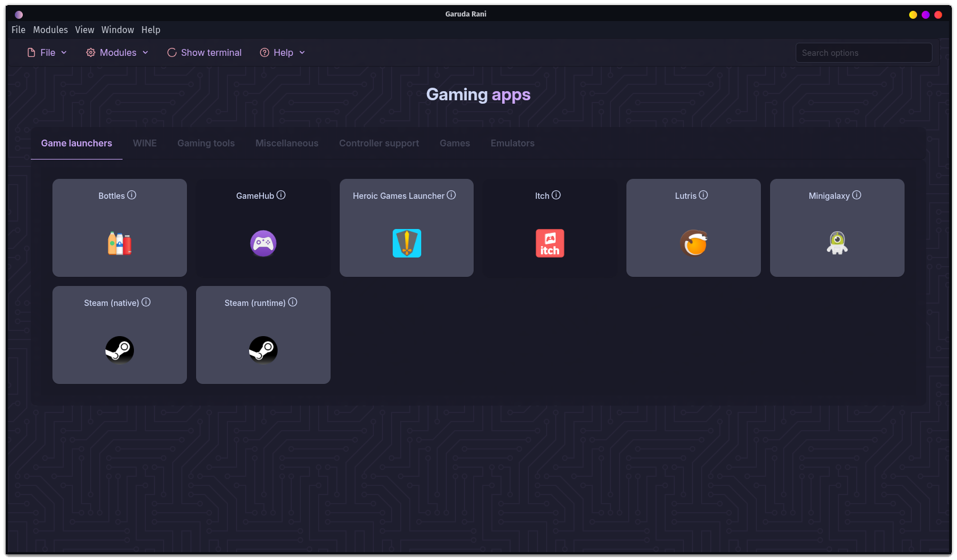The height and width of the screenshot is (560, 957).
Task: Show info for Minigalaxy
Action: pyautogui.click(x=857, y=195)
